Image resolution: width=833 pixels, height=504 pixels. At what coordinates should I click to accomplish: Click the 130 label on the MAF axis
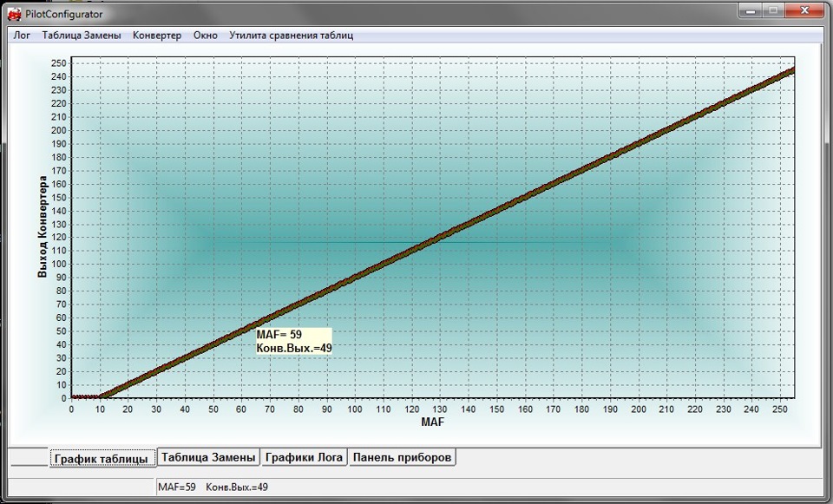click(x=440, y=409)
